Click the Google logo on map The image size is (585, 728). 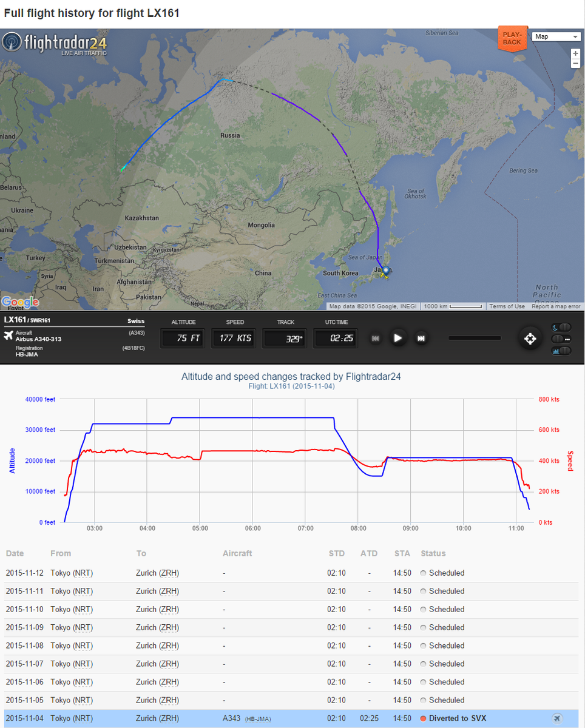click(20, 302)
